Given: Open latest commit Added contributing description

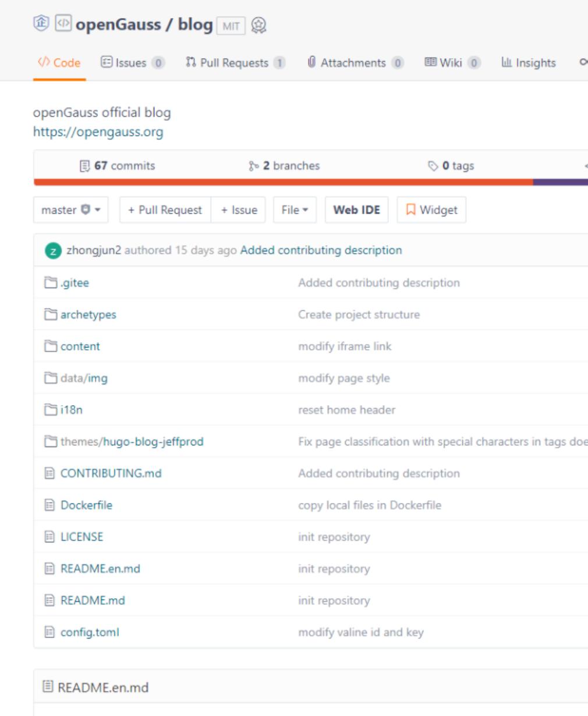Looking at the screenshot, I should [x=321, y=250].
